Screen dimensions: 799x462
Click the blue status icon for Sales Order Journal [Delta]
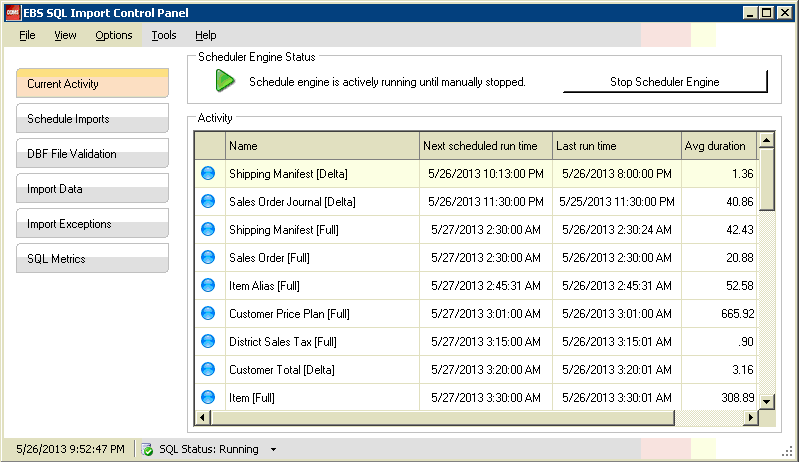[x=208, y=202]
